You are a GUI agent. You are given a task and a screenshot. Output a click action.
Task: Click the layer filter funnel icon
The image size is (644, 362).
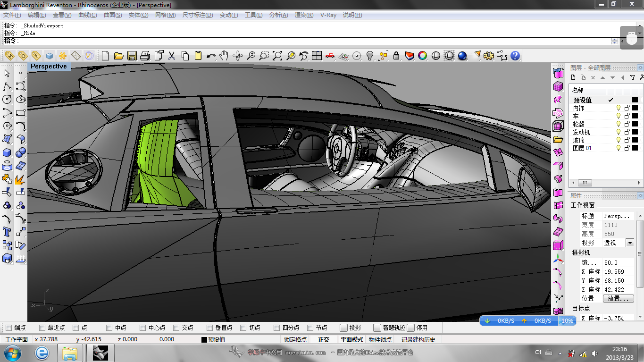[x=633, y=77]
